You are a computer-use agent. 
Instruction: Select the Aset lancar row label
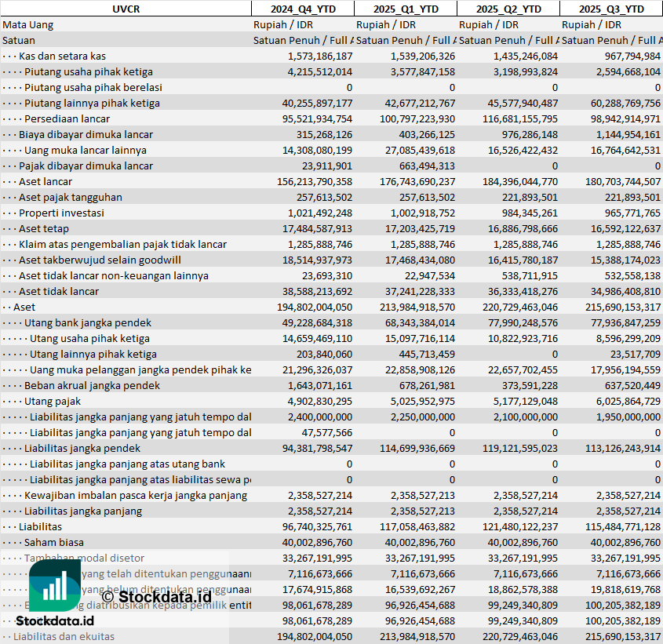coord(46,181)
